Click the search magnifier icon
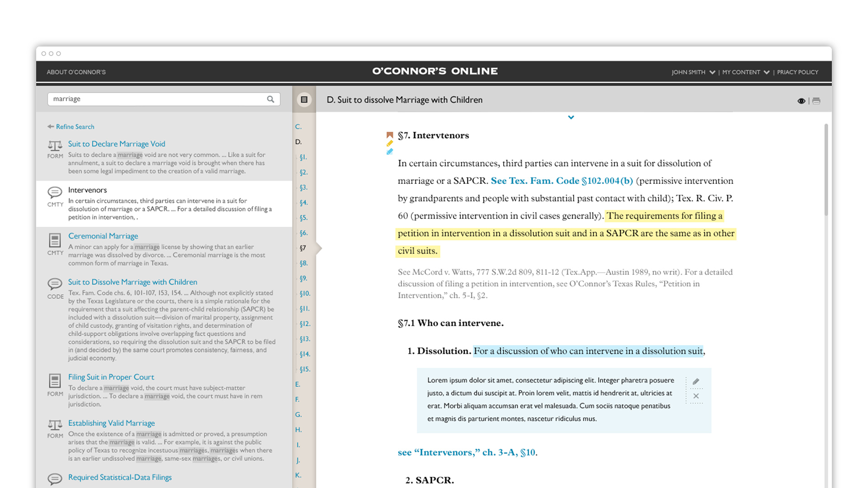 point(270,99)
